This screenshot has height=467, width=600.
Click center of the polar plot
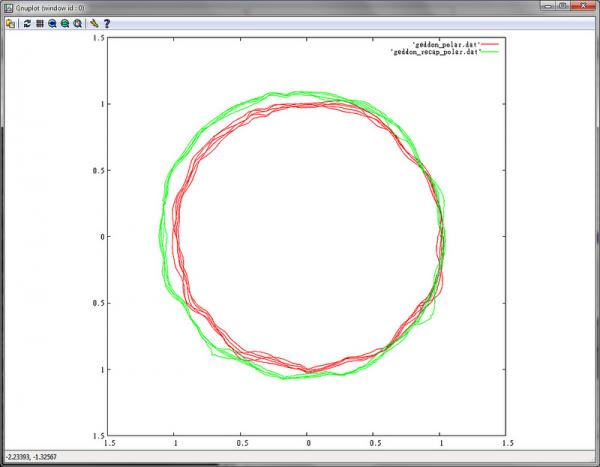(x=307, y=237)
